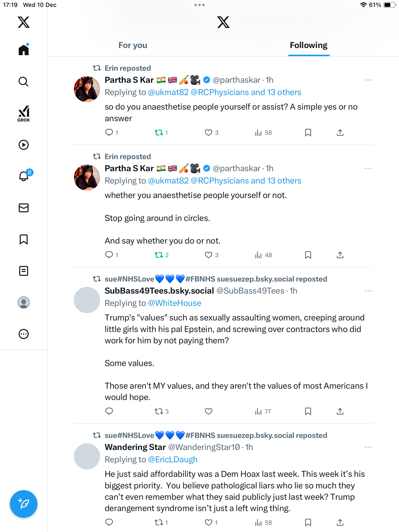This screenshot has height=532, width=399.
Task: Open the Lists icon in sidebar
Action: [24, 271]
